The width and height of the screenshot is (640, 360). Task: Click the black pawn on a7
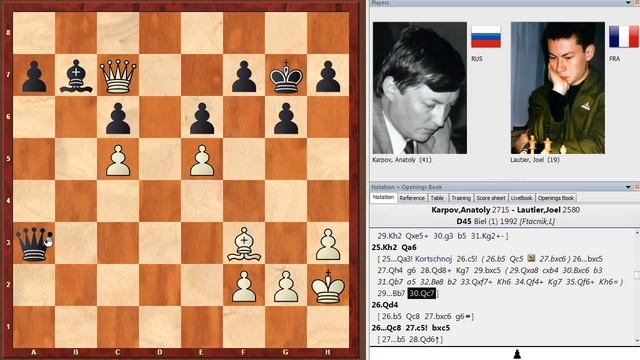tap(34, 76)
